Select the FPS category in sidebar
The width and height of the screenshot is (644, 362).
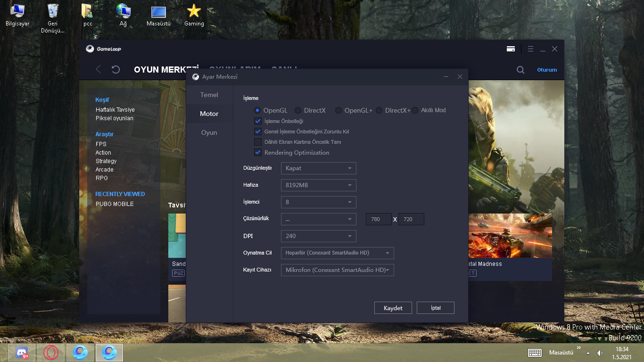click(x=101, y=144)
